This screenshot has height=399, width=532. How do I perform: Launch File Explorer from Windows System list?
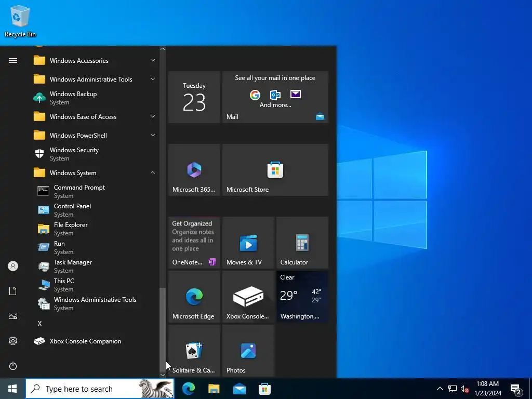(95, 229)
